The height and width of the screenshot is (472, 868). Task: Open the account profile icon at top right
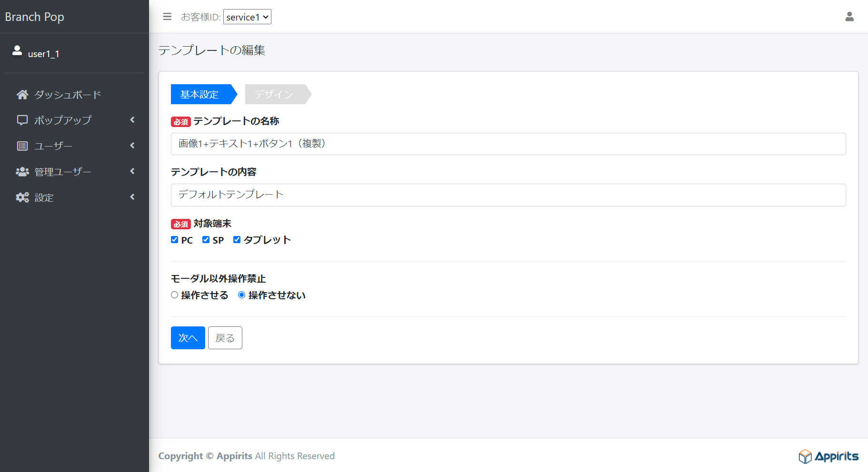tap(849, 17)
